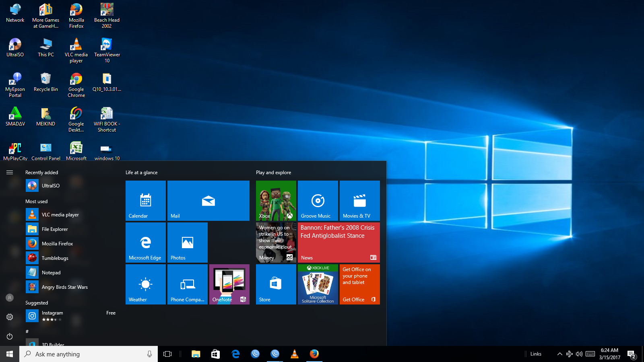The width and height of the screenshot is (644, 362).
Task: Launch Edge from the taskbar
Action: click(235, 354)
